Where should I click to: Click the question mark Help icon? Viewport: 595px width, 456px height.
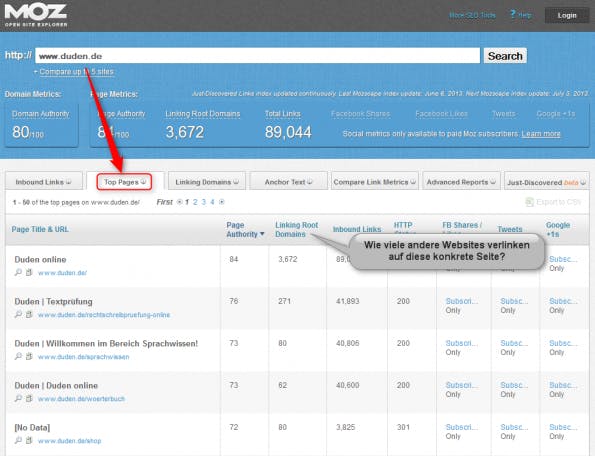coord(513,14)
